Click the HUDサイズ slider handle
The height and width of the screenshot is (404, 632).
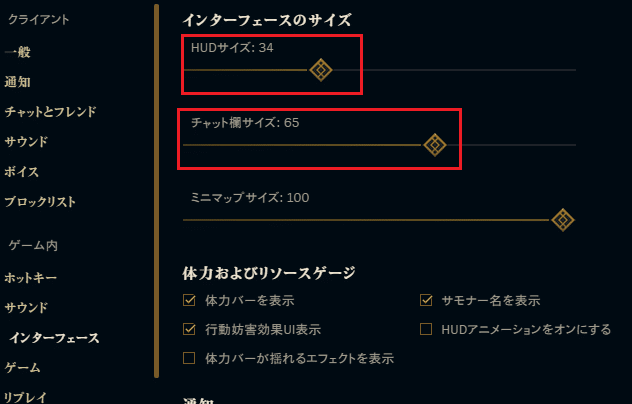320,69
